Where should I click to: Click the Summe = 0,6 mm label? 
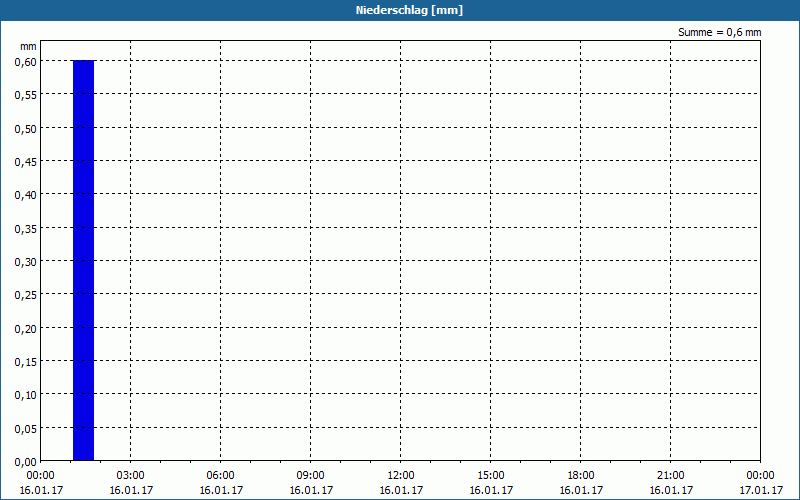pos(719,32)
